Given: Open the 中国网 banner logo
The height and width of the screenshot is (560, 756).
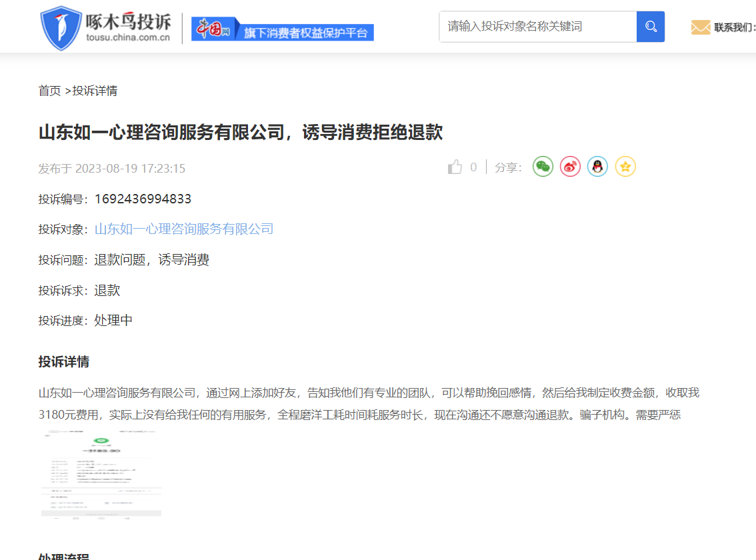Looking at the screenshot, I should pos(213,29).
